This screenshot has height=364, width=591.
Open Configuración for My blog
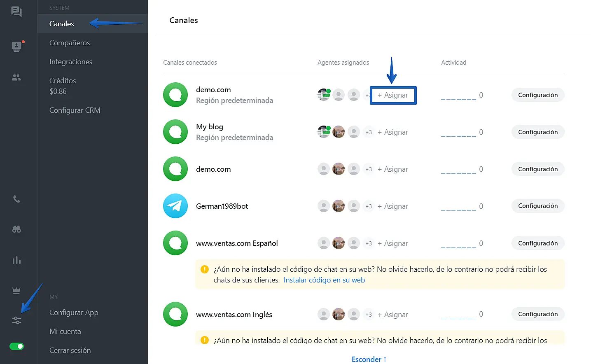(538, 132)
